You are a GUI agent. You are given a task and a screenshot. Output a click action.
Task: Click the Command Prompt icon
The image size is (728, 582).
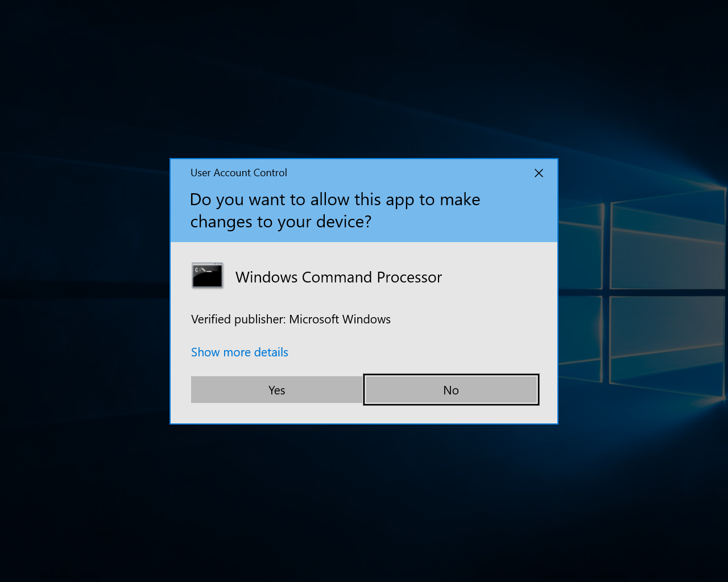coord(208,276)
